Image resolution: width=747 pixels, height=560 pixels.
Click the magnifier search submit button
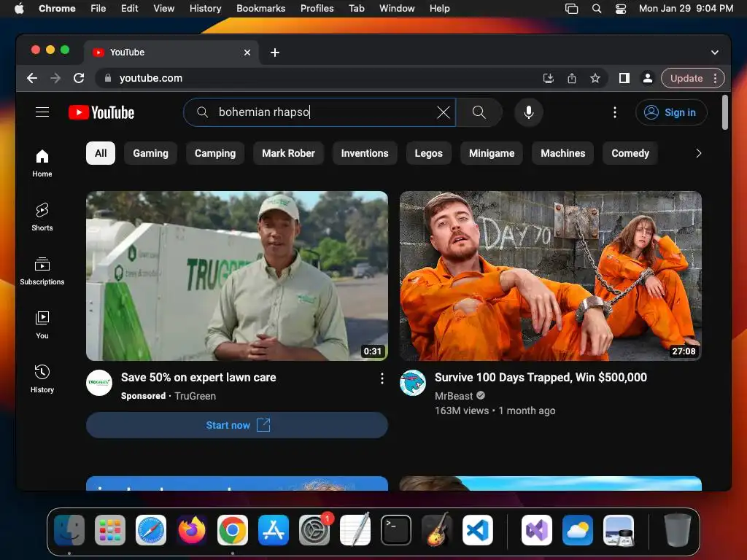point(479,112)
